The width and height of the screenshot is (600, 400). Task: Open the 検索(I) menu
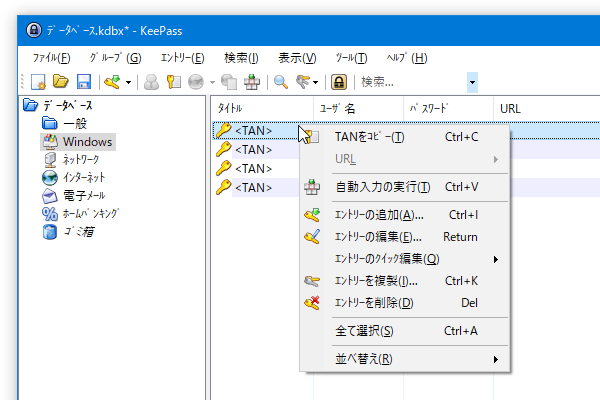241,58
